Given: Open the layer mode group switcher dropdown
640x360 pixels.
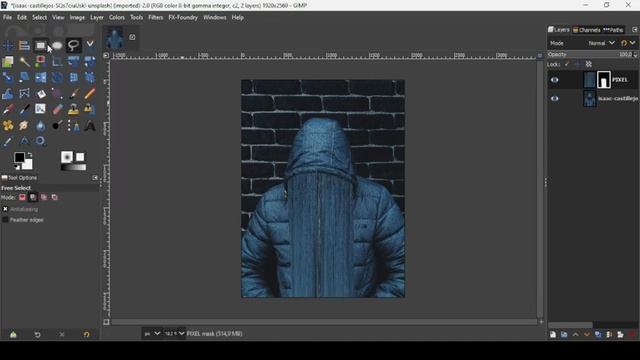Looking at the screenshot, I should (627, 43).
